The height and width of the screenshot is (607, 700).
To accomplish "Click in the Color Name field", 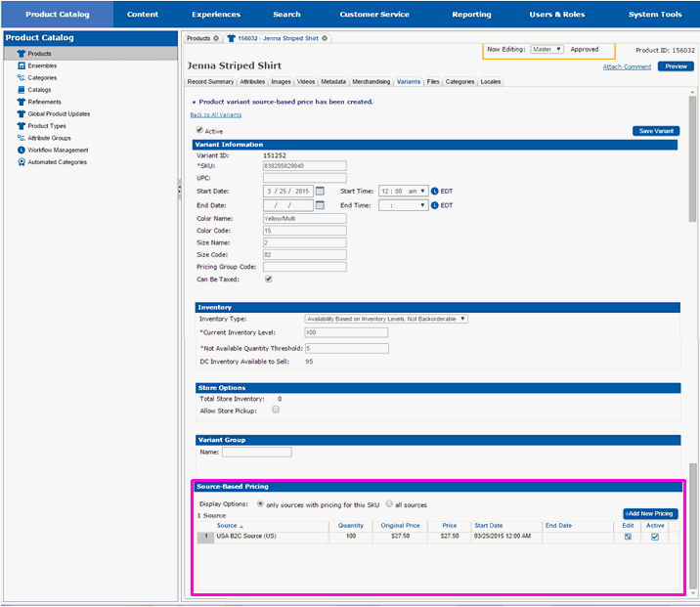I will tap(304, 218).
